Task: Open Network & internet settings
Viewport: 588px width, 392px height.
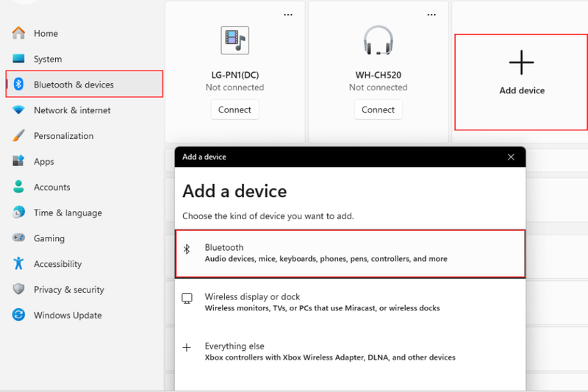Action: point(85,110)
